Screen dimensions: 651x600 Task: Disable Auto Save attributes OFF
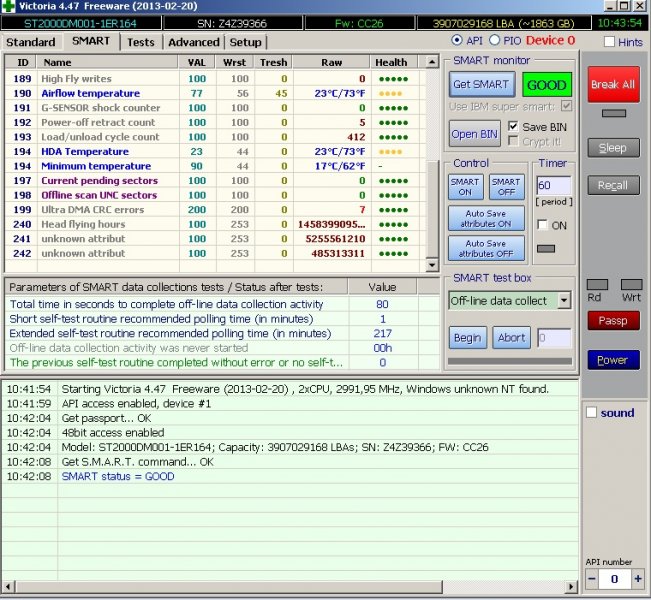[x=485, y=248]
